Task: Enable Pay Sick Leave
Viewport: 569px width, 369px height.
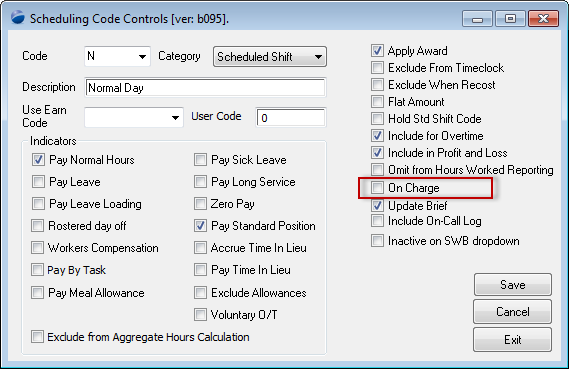Action: 200,160
